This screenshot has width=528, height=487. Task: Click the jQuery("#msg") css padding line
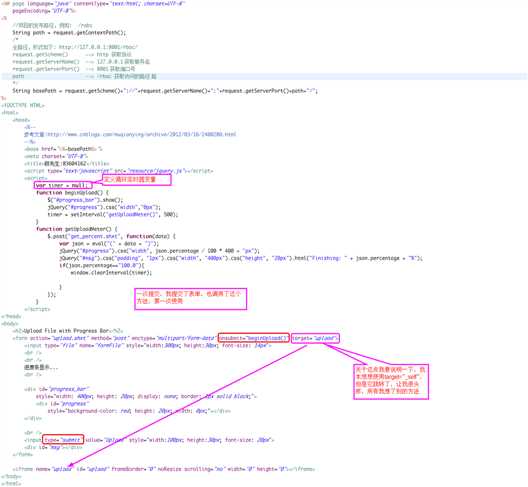(241, 258)
